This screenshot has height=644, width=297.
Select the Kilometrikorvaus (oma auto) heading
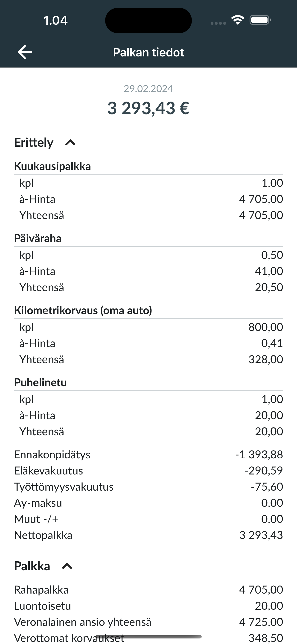pyautogui.click(x=83, y=310)
